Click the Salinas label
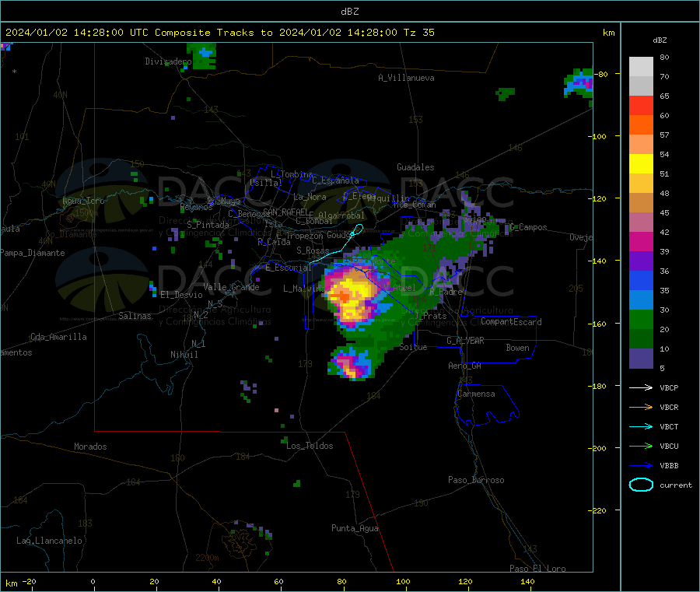 click(135, 316)
